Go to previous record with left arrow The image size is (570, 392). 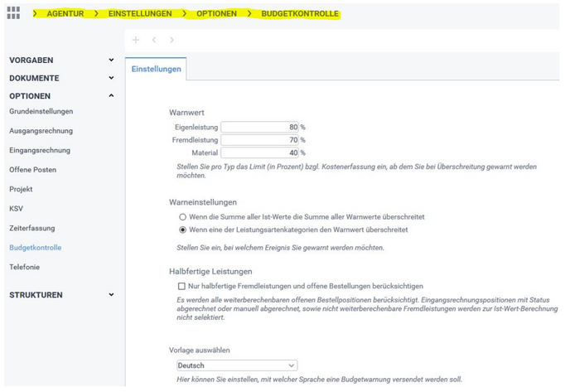click(x=154, y=40)
